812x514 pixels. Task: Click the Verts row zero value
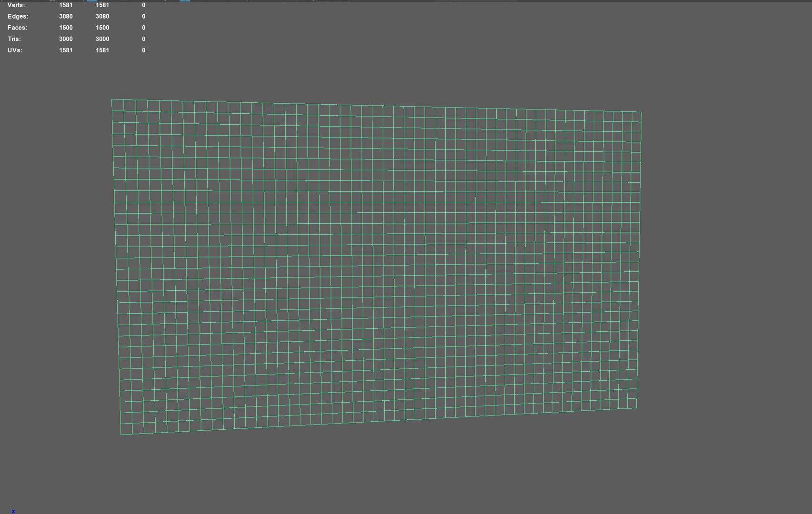[x=143, y=5]
